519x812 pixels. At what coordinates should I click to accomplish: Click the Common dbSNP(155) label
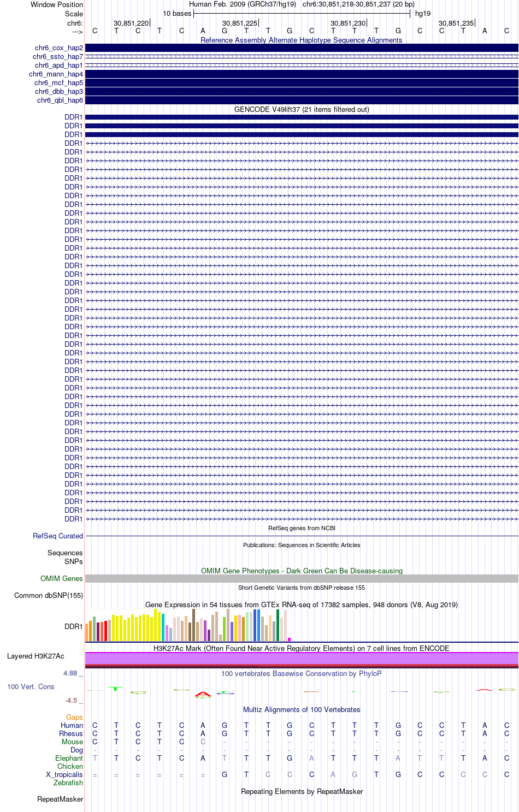tap(49, 596)
